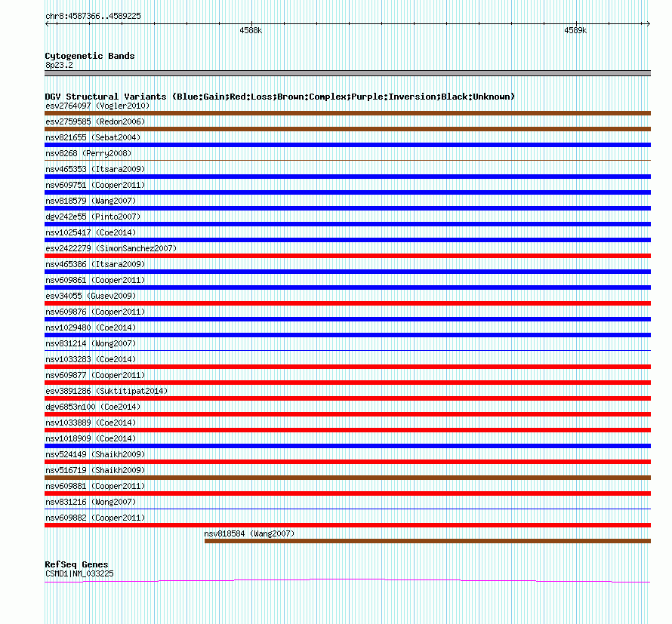Click the magenta CSMD1 gene line

347,580
